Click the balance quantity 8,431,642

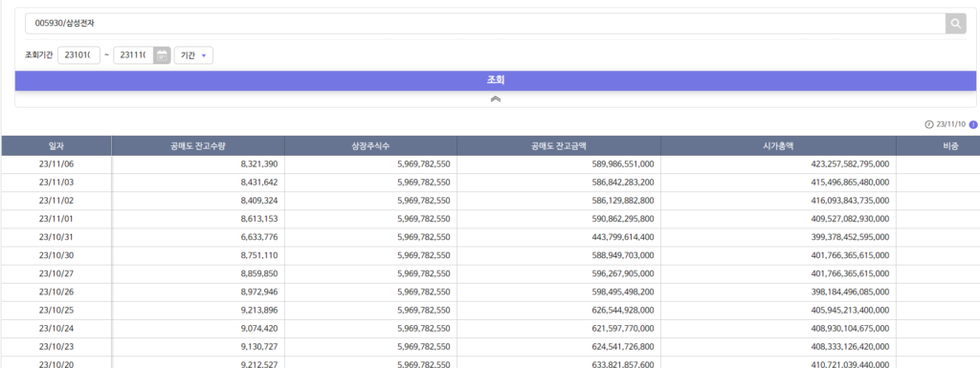tap(258, 183)
